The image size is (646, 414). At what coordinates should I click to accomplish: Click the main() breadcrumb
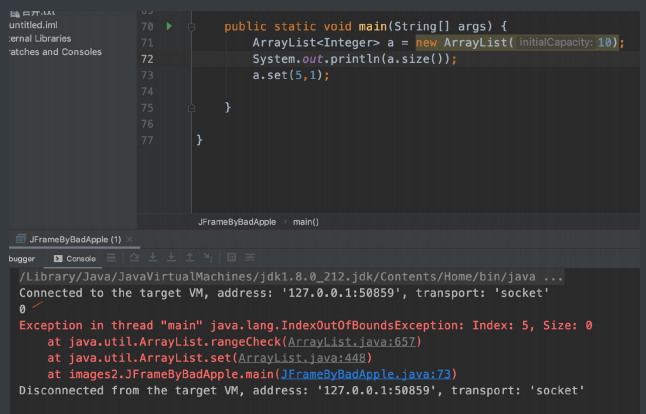pyautogui.click(x=306, y=222)
